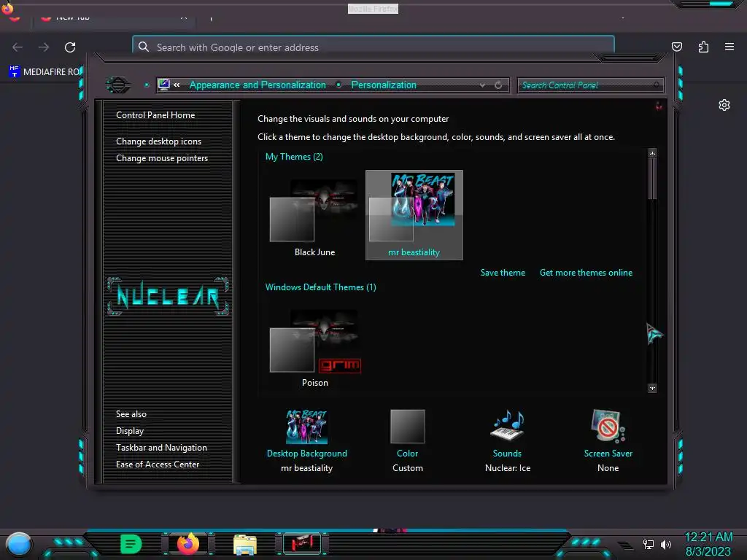Screen dimensions: 747x560
Task: Open the Sounds settings icon
Action: click(x=507, y=425)
